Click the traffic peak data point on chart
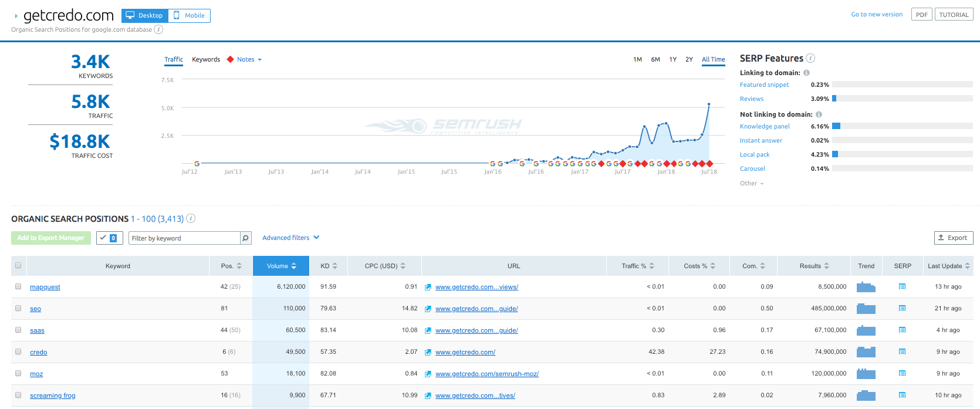 click(709, 104)
